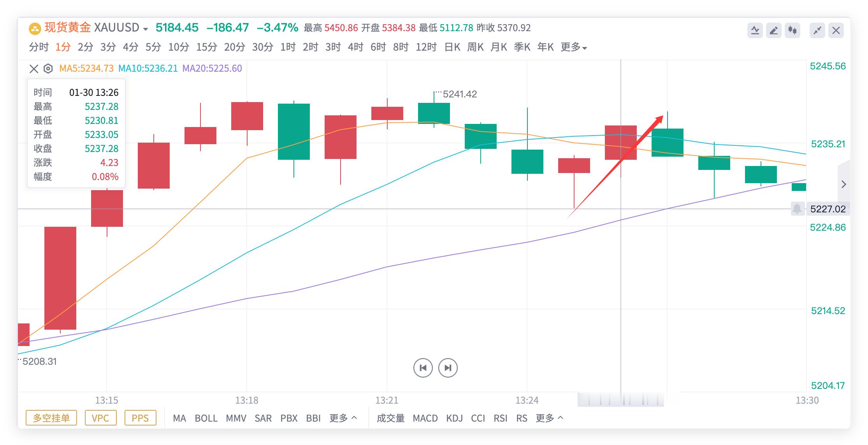Open the drawing tools pencil icon
The height and width of the screenshot is (445, 868).
(774, 30)
